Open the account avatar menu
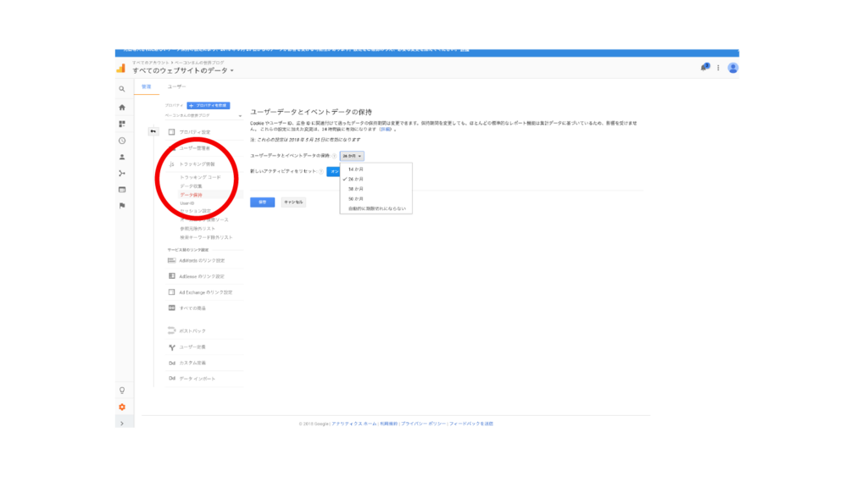Screen dimensions: 868x488 [x=733, y=68]
